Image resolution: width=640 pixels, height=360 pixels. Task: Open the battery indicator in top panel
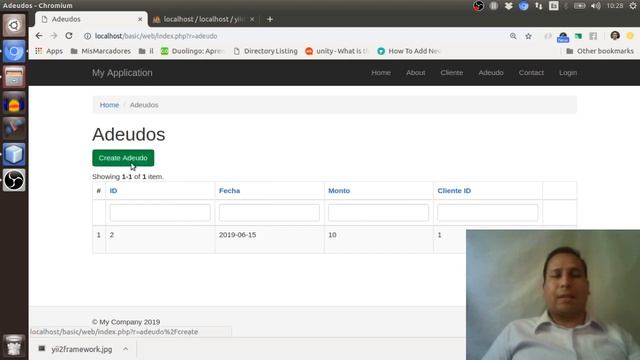[x=580, y=6]
